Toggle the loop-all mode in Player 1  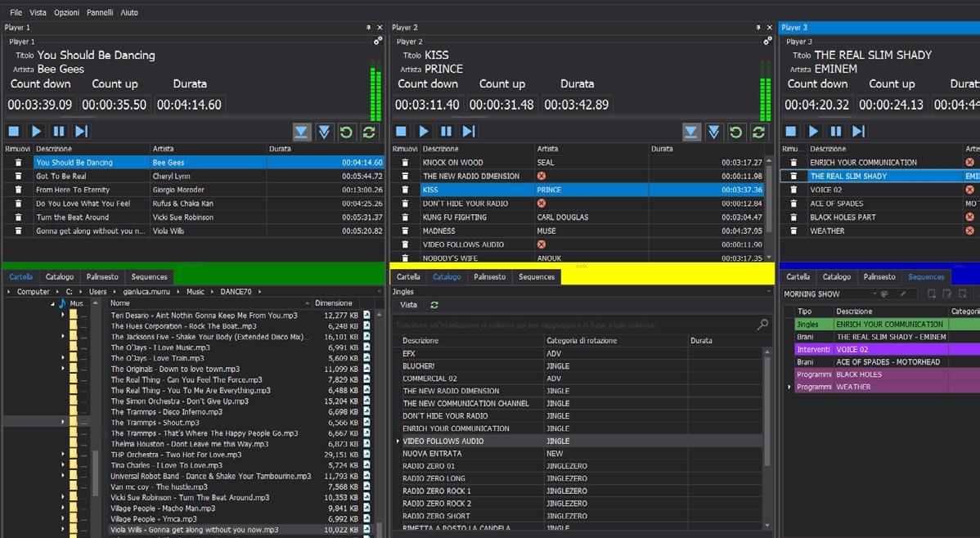point(369,132)
